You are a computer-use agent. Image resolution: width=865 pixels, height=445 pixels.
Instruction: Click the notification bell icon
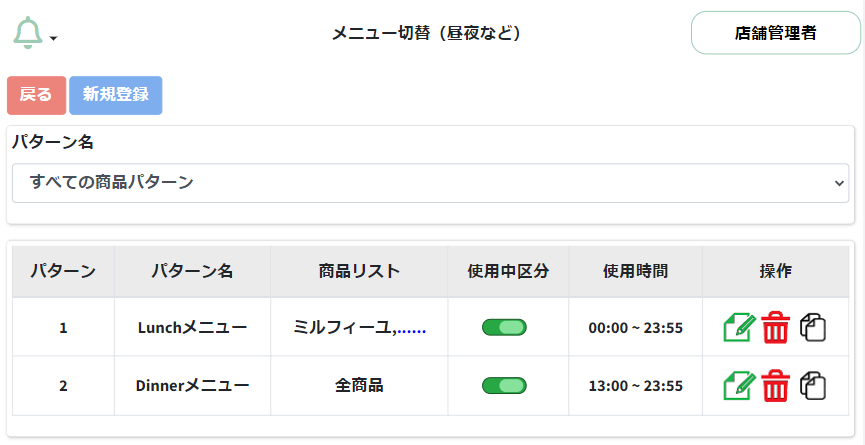tap(27, 33)
